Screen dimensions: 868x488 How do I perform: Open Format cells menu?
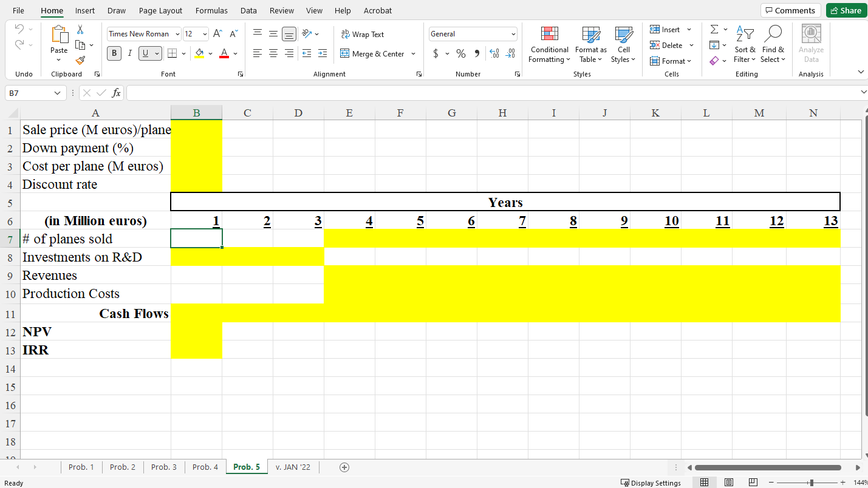pyautogui.click(x=671, y=61)
